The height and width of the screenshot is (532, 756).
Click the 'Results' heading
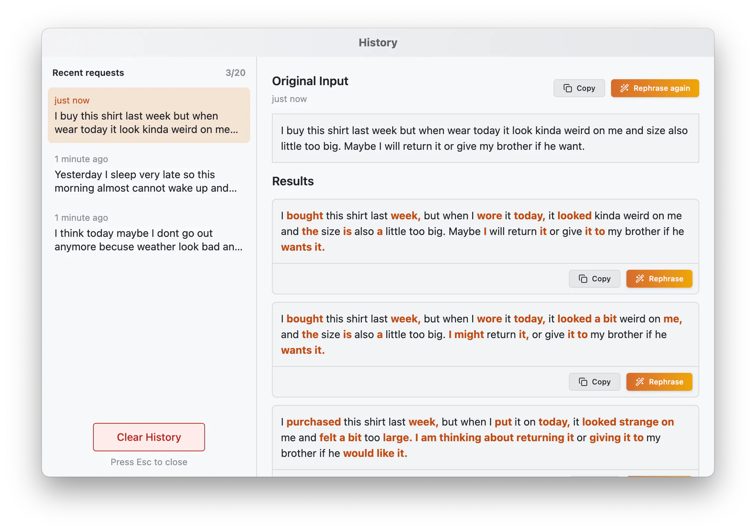293,181
